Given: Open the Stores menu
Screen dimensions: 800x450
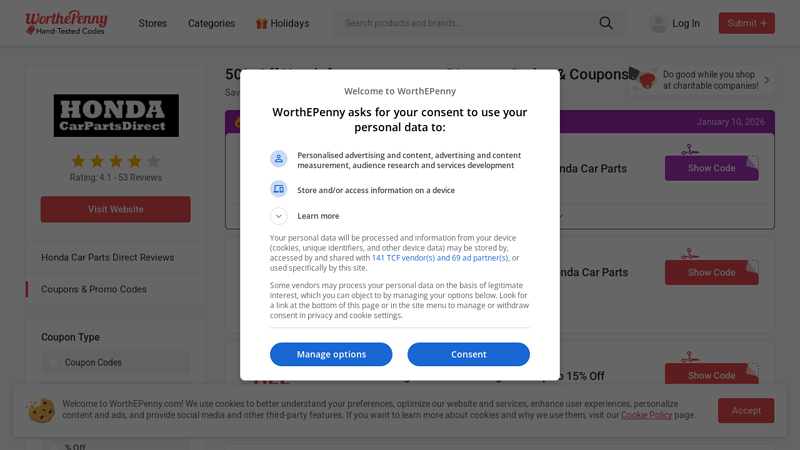Looking at the screenshot, I should (153, 23).
